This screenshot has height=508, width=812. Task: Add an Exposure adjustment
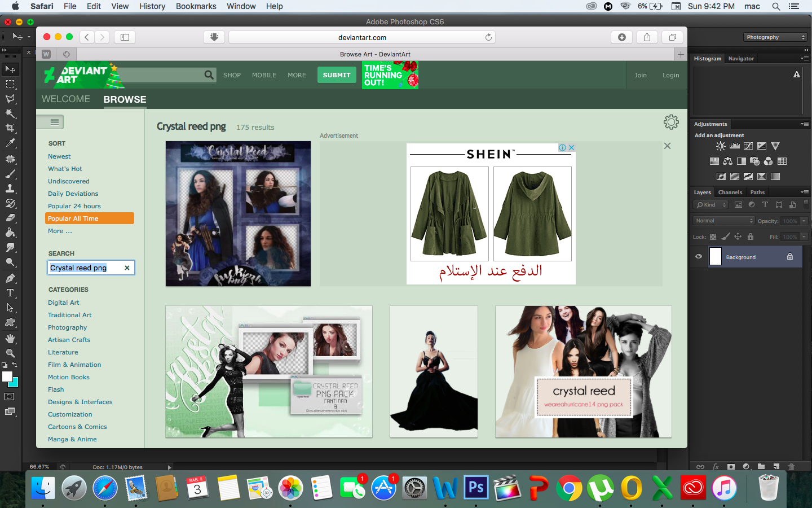762,146
